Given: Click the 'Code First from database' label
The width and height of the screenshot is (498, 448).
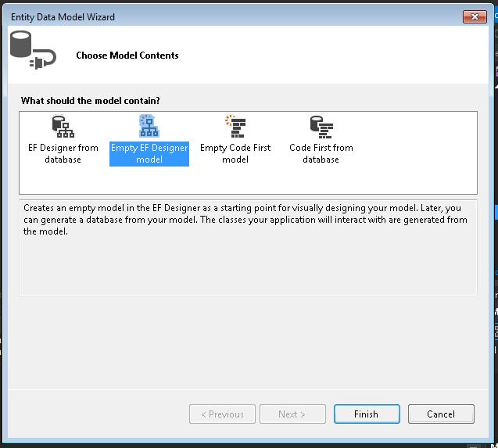Looking at the screenshot, I should pyautogui.click(x=321, y=153).
